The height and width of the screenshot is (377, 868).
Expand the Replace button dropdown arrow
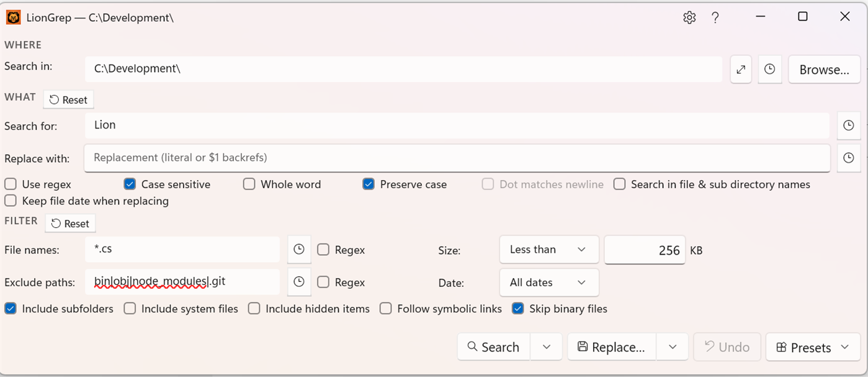673,347
